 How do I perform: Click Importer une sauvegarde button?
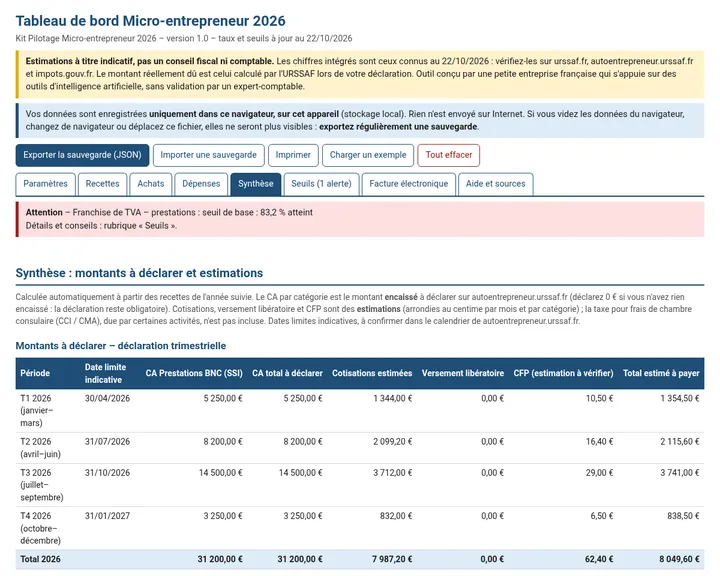[208, 155]
